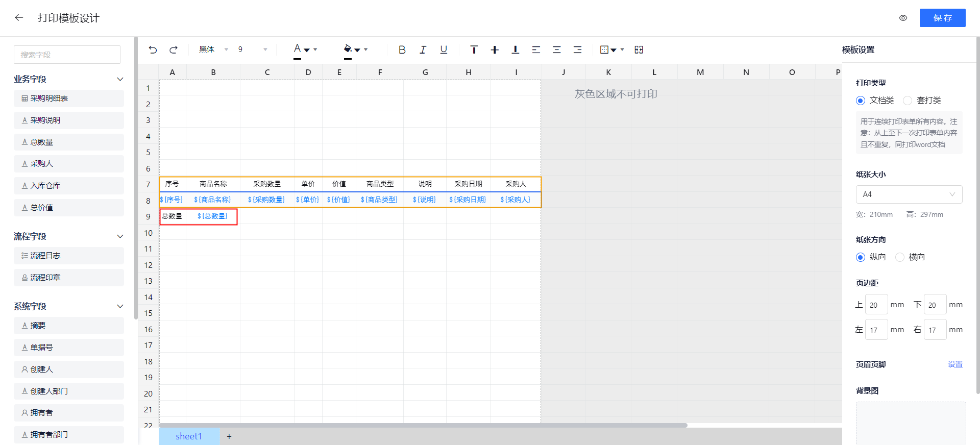The image size is (980, 445).
Task: Click the ${商品名称} cell
Action: [213, 200]
